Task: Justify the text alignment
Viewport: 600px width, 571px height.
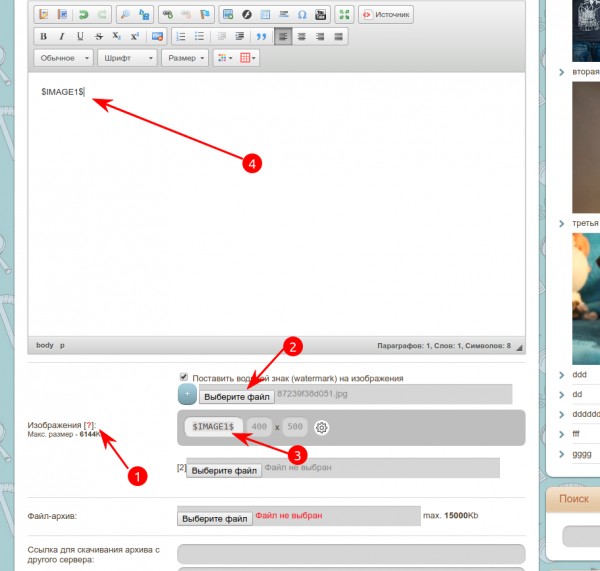Action: [339, 36]
